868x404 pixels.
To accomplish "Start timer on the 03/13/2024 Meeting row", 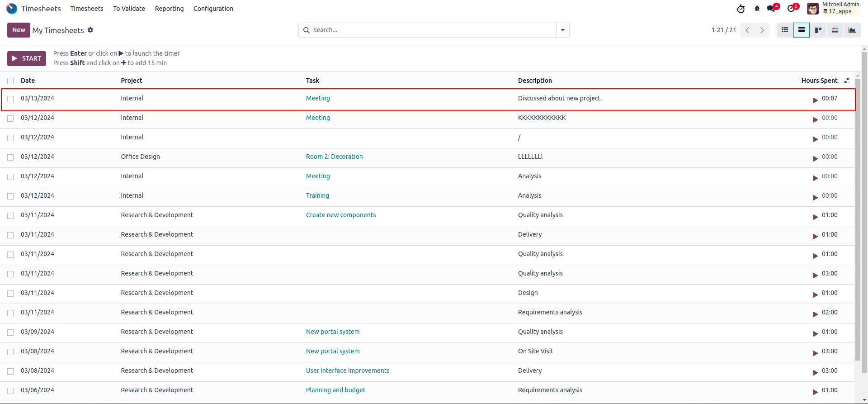I will click(x=816, y=100).
